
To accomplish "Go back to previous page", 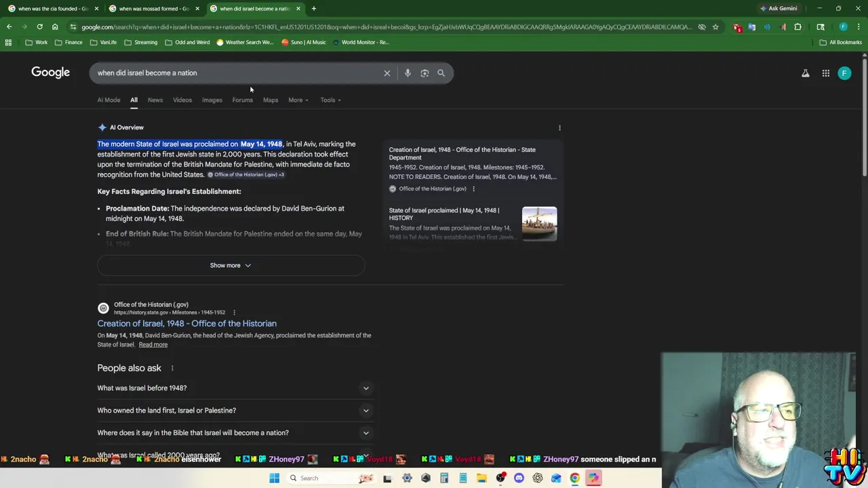I will [9, 27].
